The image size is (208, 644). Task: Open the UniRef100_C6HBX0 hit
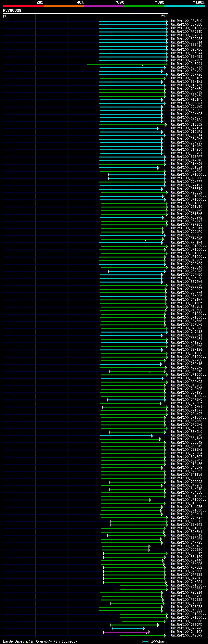point(187,436)
